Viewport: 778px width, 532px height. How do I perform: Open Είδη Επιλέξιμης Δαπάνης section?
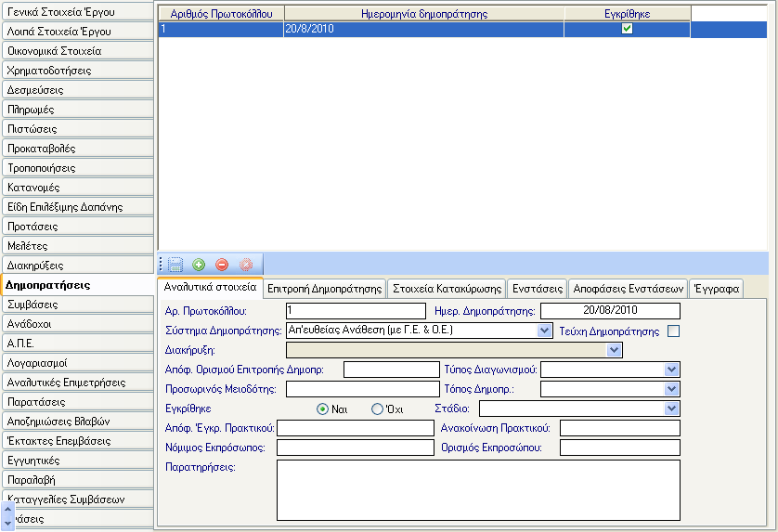[x=78, y=207]
